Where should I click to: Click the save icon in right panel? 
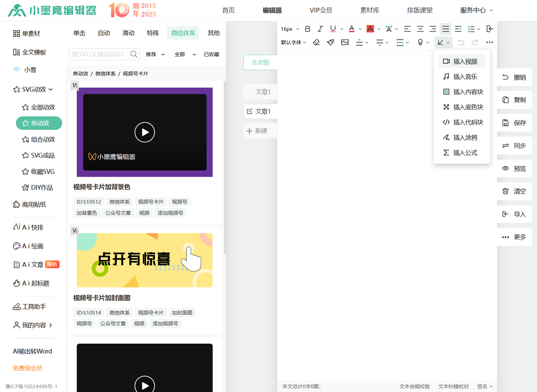(506, 123)
